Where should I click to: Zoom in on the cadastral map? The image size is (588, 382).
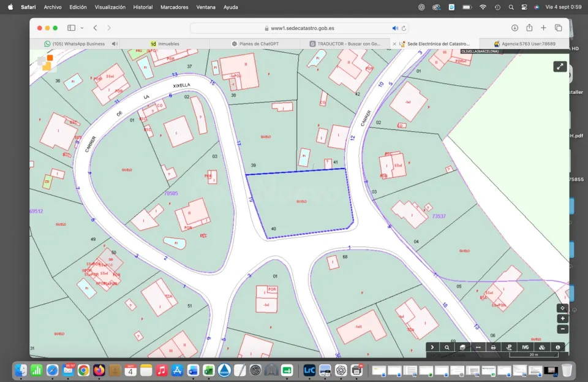coord(562,319)
